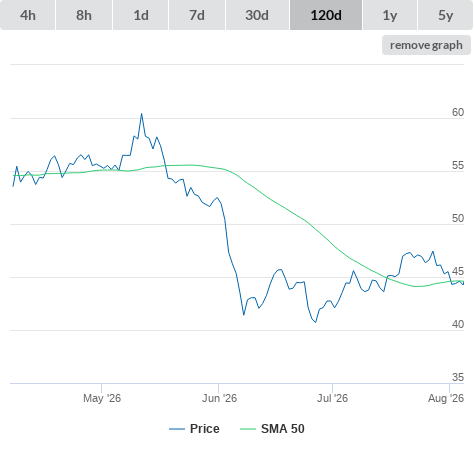Click the blue Price legend line marker
Image resolution: width=474 pixels, height=455 pixels.
click(177, 429)
